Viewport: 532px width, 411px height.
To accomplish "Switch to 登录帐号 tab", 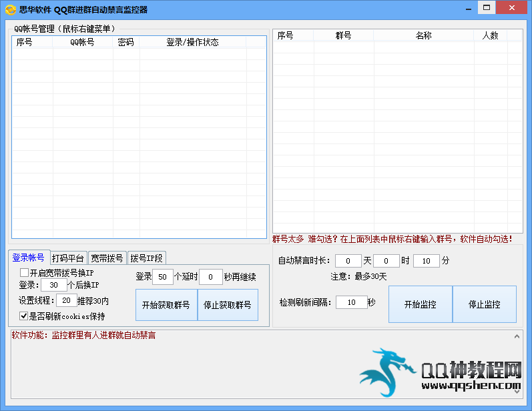I will coord(29,258).
